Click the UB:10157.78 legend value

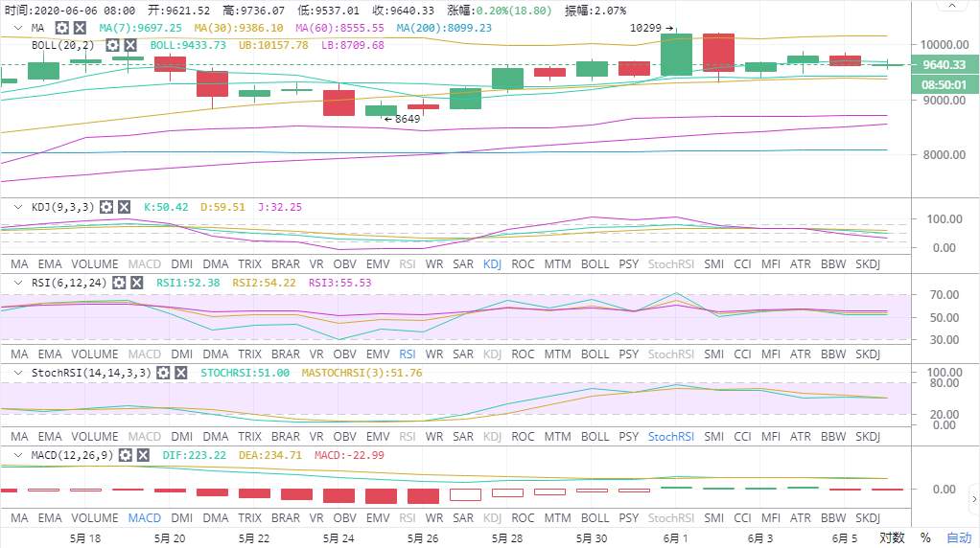(x=273, y=45)
